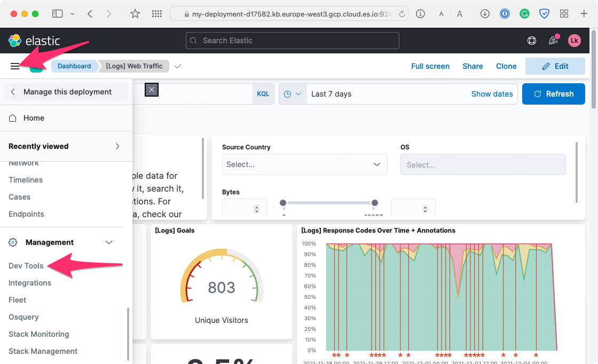
Task: Toggle the Safari sidebar button
Action: click(x=58, y=14)
